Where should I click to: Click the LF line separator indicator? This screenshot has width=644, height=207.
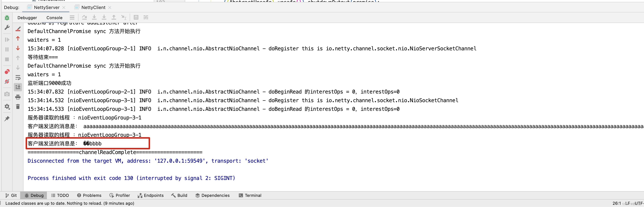point(628,203)
